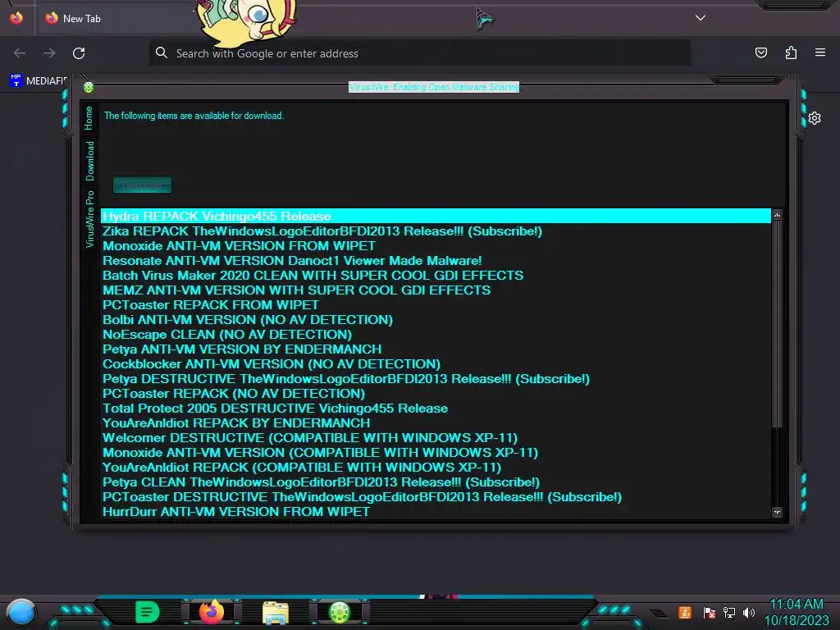
Task: Switch to the Download side tab
Action: [89, 161]
